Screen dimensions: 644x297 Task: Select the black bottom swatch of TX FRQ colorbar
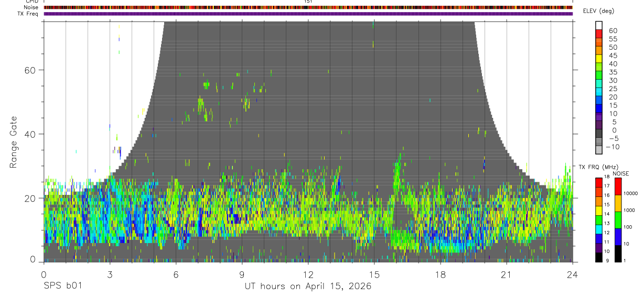599,257
